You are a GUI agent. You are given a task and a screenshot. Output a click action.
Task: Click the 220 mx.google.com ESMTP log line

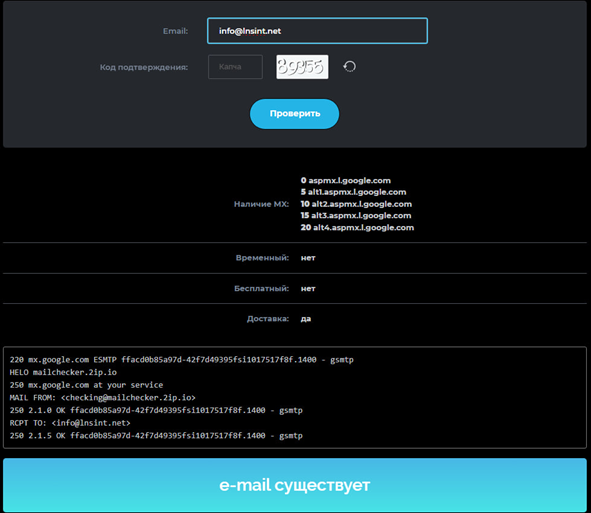tap(182, 360)
